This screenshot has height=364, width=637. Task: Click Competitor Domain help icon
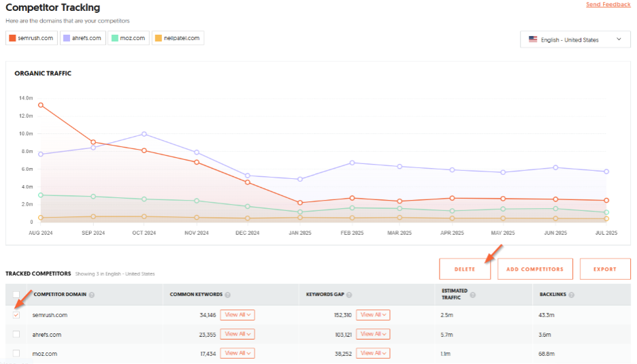point(92,295)
